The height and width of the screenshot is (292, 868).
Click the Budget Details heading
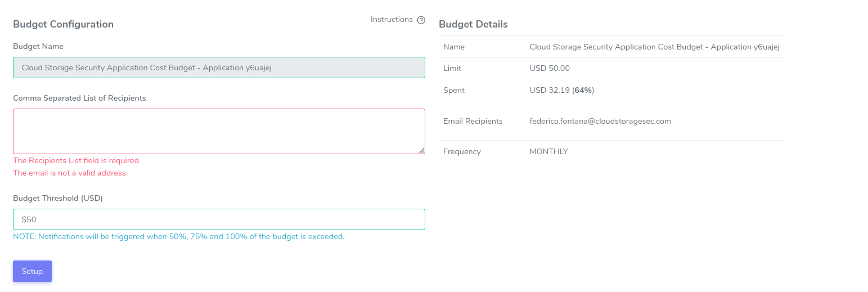(473, 24)
